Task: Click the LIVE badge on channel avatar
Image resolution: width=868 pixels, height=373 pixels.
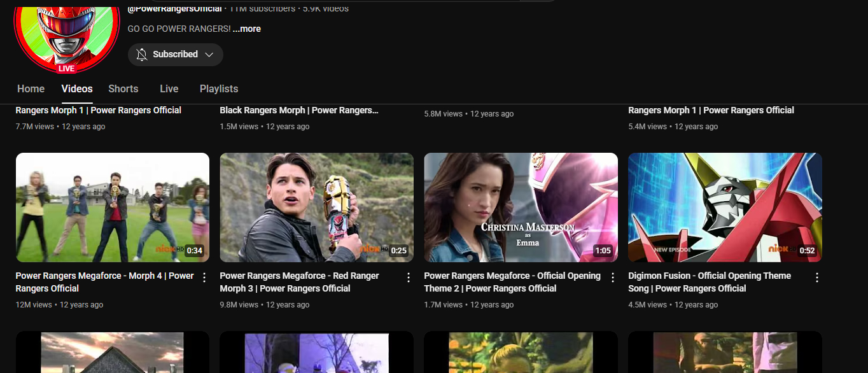Action: coord(66,68)
